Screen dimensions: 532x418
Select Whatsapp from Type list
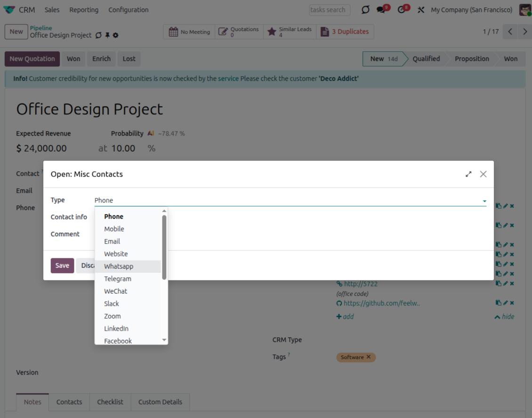pyautogui.click(x=119, y=266)
